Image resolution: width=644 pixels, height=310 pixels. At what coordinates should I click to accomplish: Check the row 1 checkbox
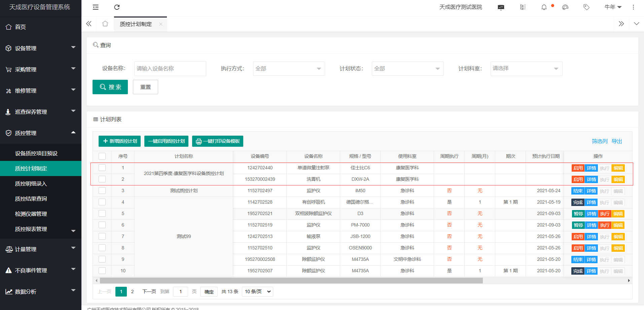click(x=102, y=168)
